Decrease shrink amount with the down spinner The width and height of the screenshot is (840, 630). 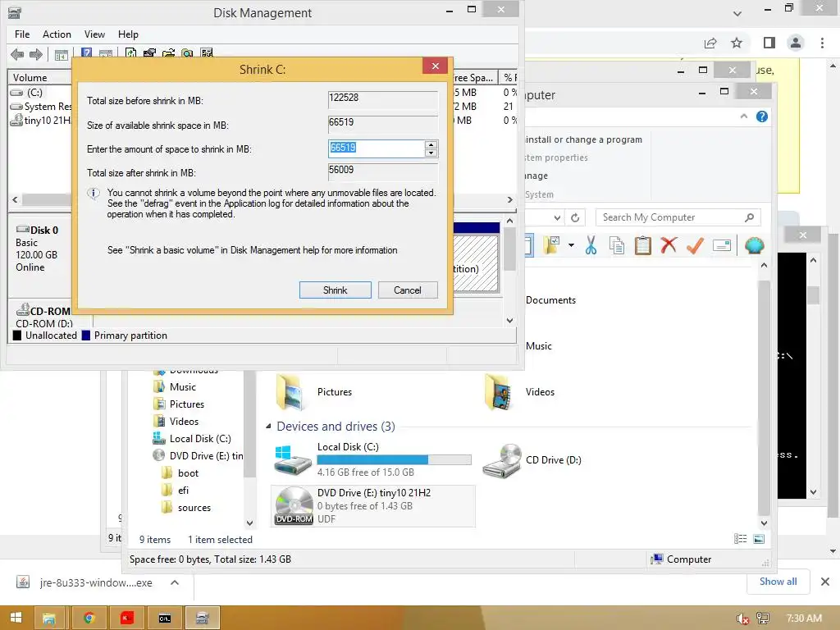(431, 153)
